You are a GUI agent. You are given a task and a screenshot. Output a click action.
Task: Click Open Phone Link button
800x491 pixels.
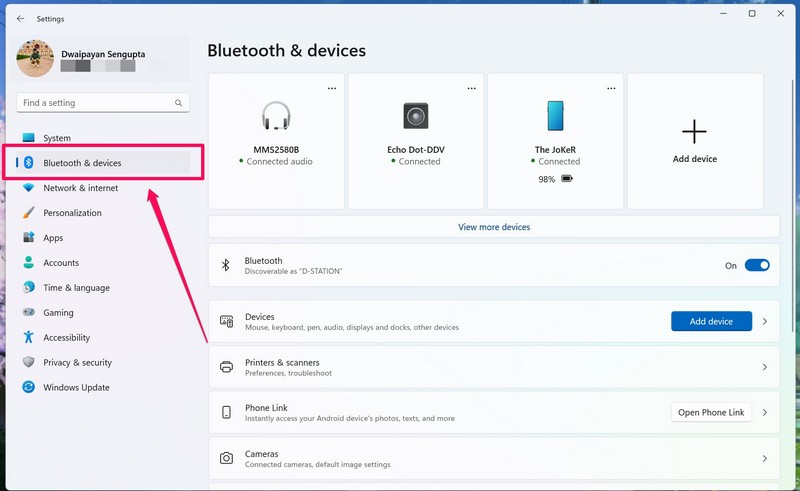point(711,412)
